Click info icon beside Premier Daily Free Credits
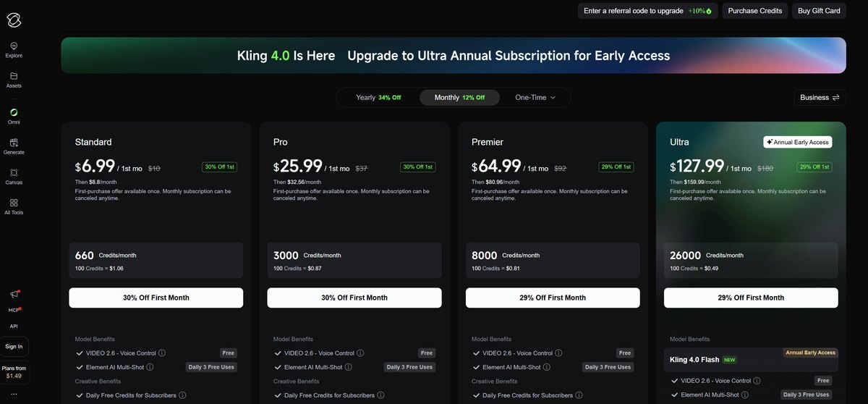868x404 pixels. 579,395
